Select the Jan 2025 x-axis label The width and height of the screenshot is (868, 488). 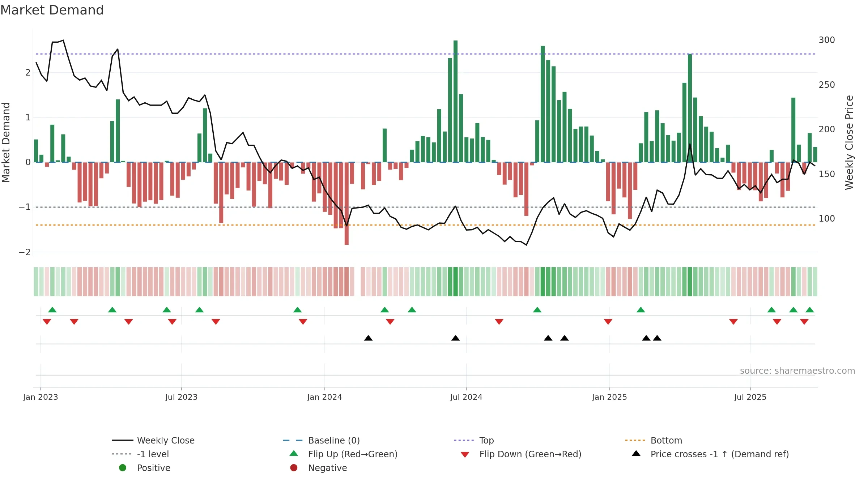609,397
